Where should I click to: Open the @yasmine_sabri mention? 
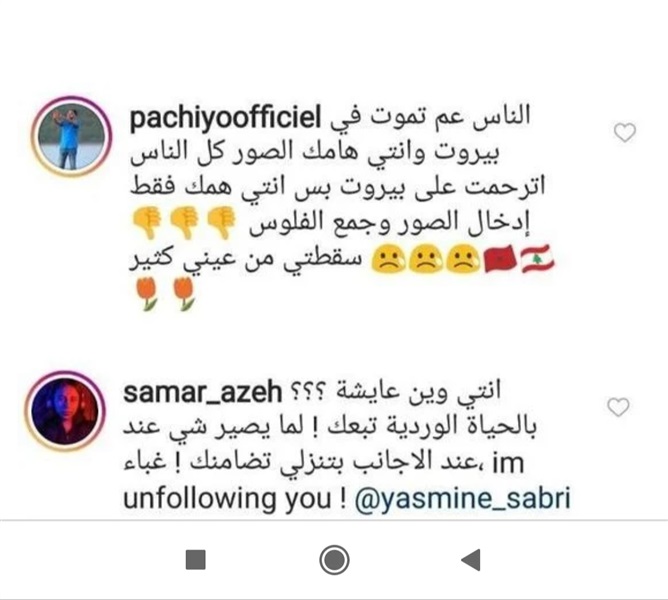pyautogui.click(x=462, y=497)
